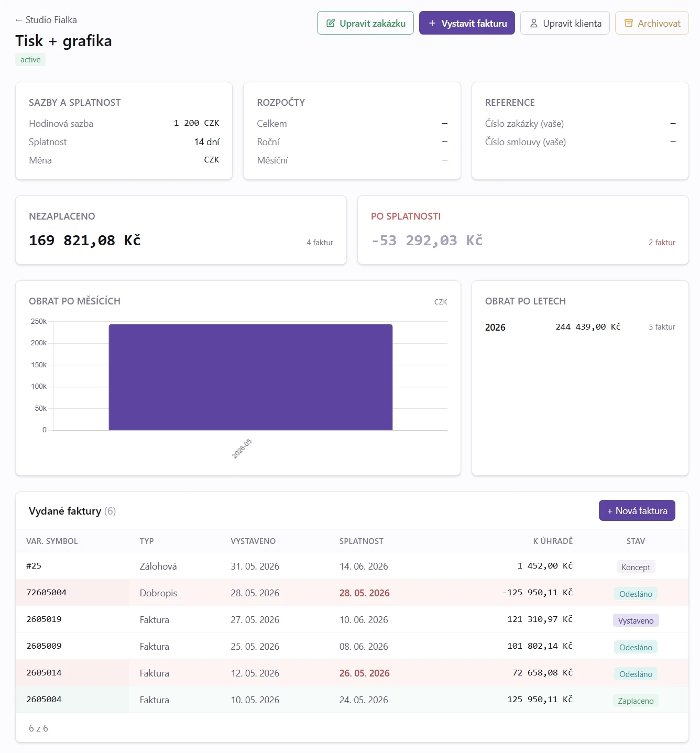This screenshot has width=700, height=753.
Task: Sort table by Splatnost column header
Action: pos(361,541)
